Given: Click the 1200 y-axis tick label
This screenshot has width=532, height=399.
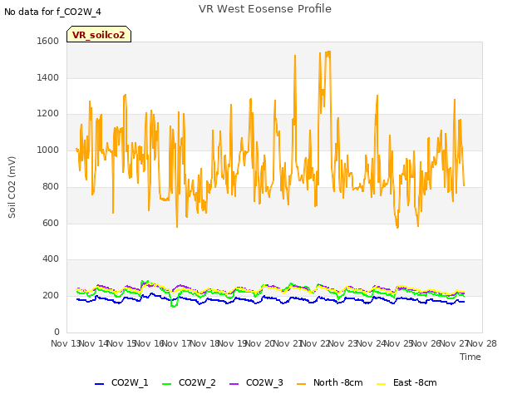Looking at the screenshot, I should click(x=48, y=113).
